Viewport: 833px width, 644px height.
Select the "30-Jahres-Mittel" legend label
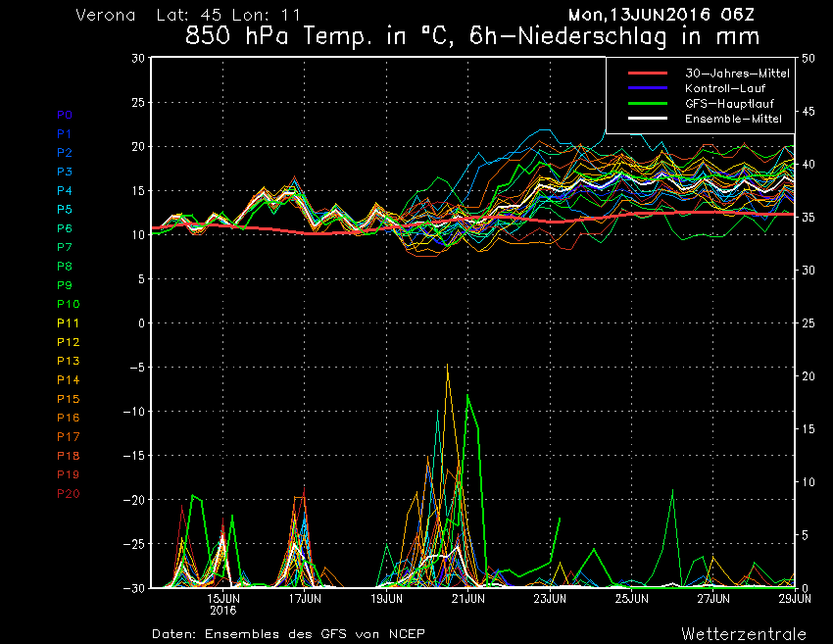pyautogui.click(x=737, y=74)
